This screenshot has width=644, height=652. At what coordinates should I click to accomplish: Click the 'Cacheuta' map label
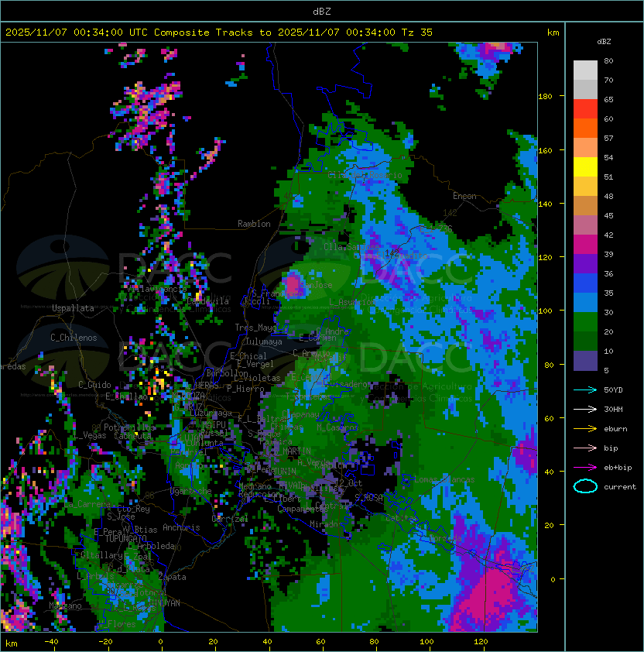[132, 436]
